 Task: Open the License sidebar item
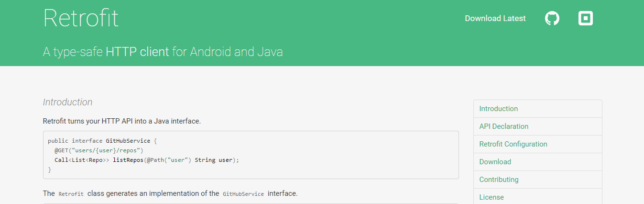point(537,197)
